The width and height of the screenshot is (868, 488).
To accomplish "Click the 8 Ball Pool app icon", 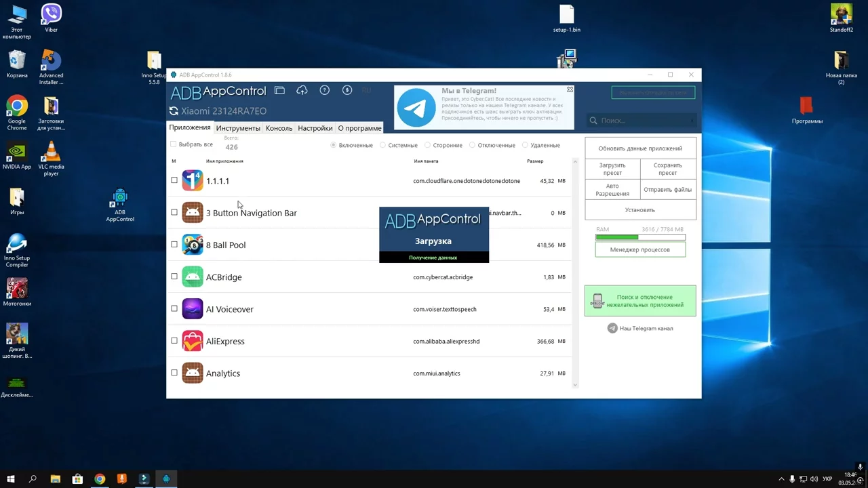I will coord(193,245).
